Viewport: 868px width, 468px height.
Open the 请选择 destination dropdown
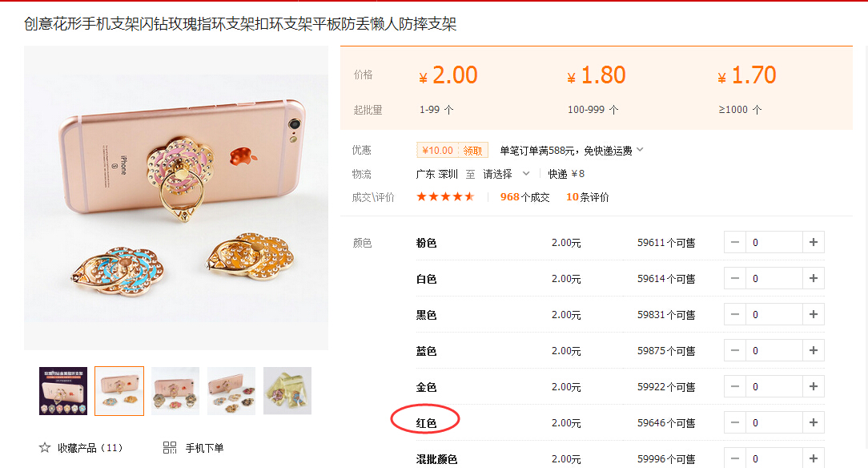[x=506, y=174]
